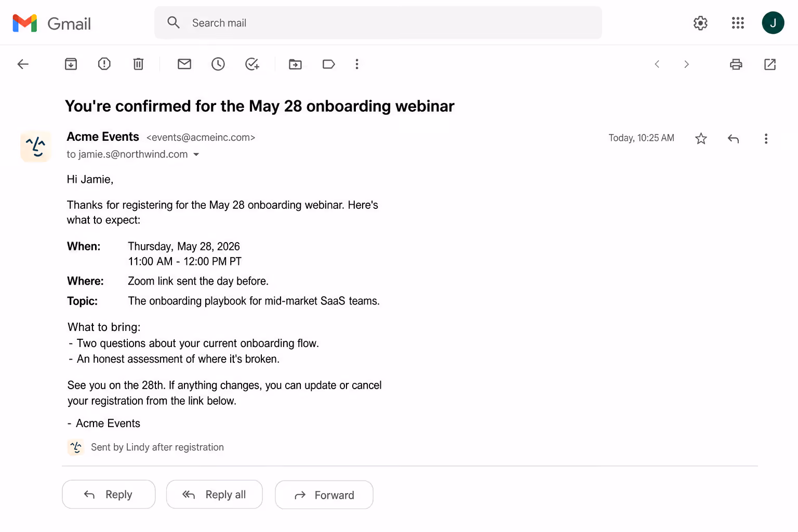
Task: Snooze this email with the clock icon
Action: click(x=218, y=64)
